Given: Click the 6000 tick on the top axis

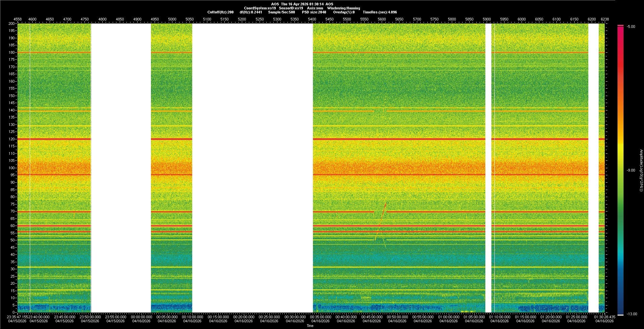Looking at the screenshot, I should tap(522, 19).
